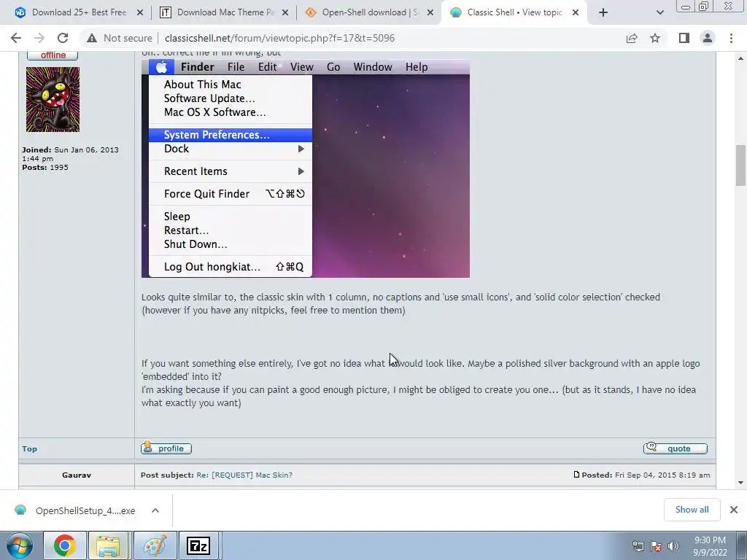
Task: Open the browser side panel
Action: 684,38
